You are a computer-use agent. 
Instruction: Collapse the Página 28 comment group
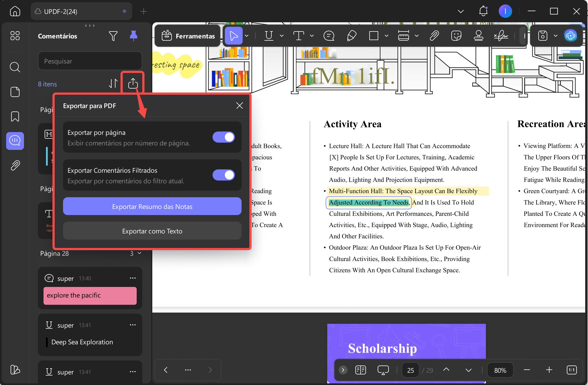139,253
